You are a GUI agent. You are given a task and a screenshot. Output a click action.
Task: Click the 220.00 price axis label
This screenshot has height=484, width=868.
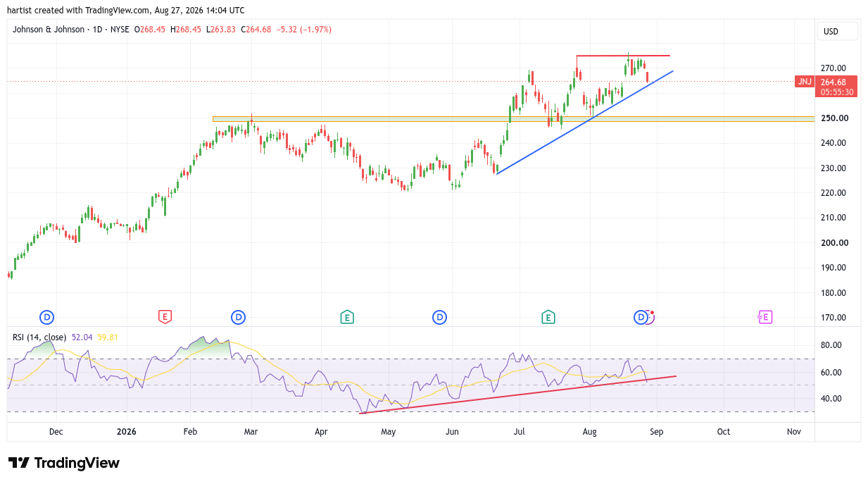(834, 193)
